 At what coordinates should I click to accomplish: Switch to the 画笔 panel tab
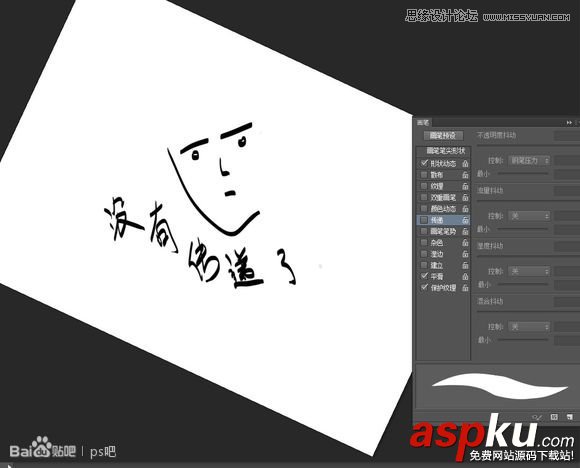[423, 122]
